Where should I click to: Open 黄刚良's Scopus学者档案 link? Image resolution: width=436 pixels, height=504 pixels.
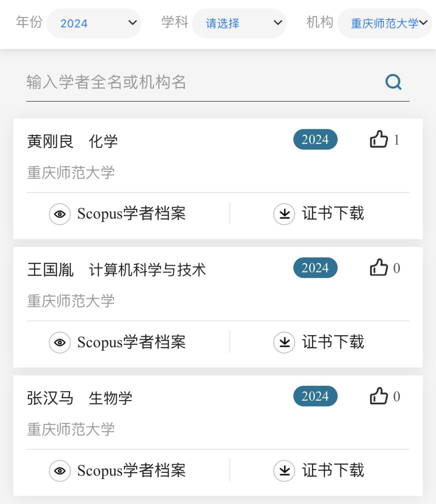coord(131,214)
